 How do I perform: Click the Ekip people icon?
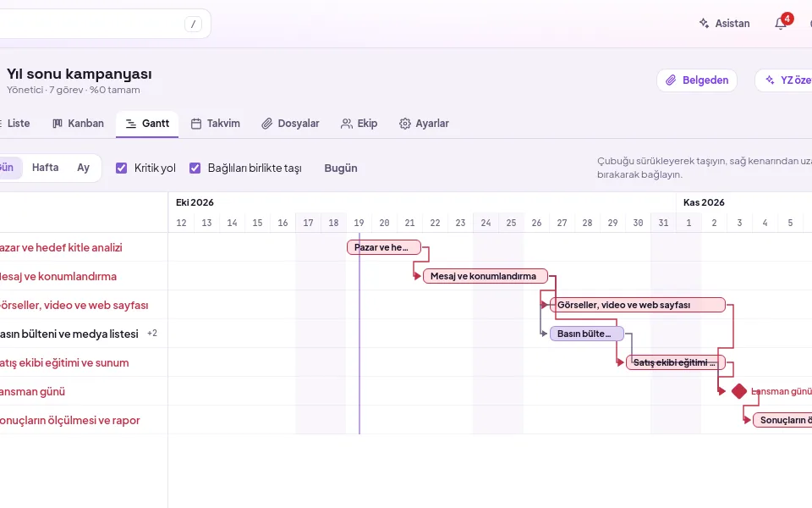346,124
